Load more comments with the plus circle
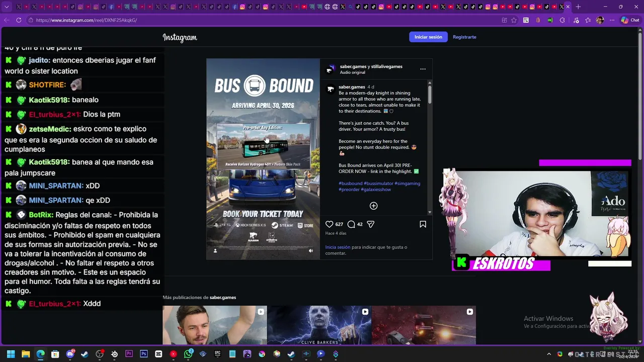Screen dimensions: 644x362 [x=373, y=206]
